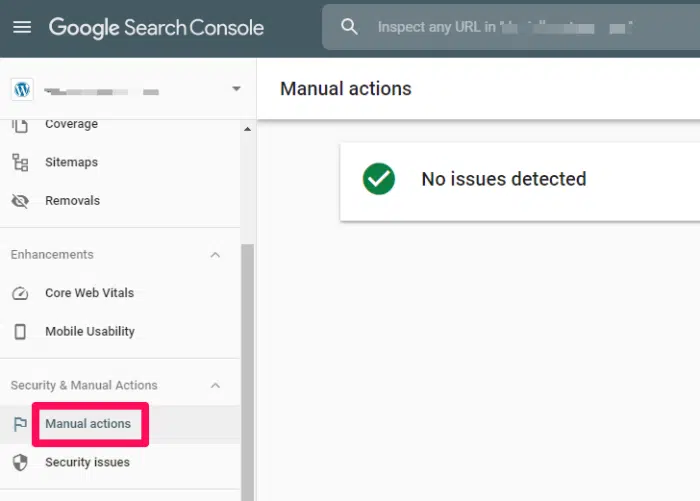The height and width of the screenshot is (501, 700).
Task: Click the Manual actions flag icon
Action: 20,424
